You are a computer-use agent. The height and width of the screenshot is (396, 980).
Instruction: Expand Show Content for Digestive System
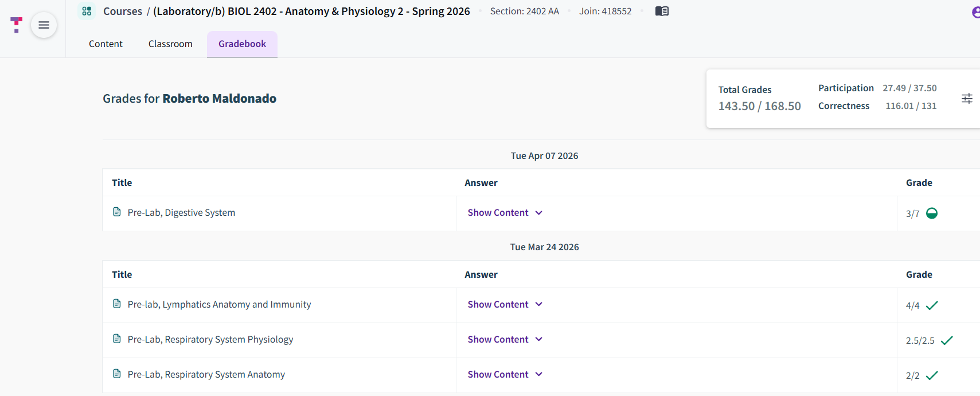coord(505,212)
